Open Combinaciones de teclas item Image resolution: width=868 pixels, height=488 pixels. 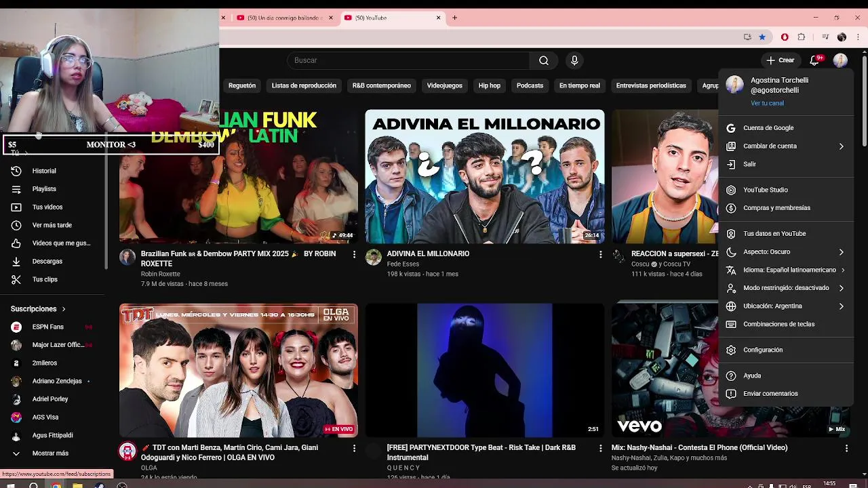click(786, 324)
